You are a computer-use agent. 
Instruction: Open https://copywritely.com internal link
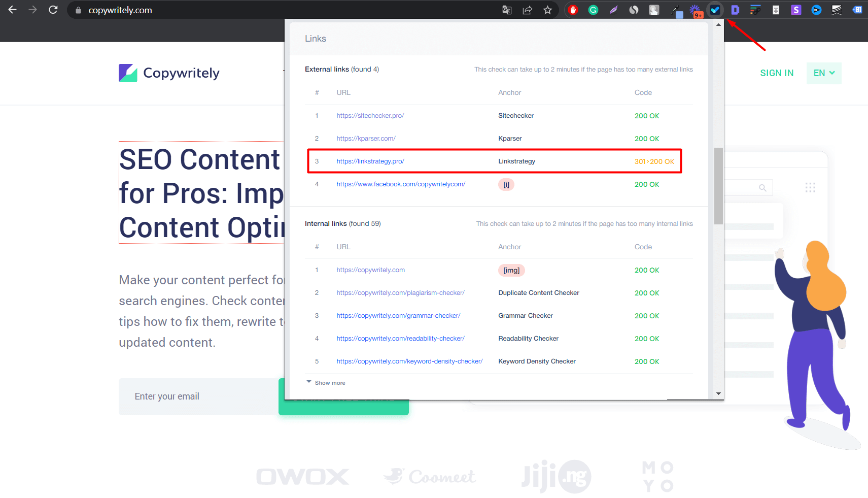[371, 270]
